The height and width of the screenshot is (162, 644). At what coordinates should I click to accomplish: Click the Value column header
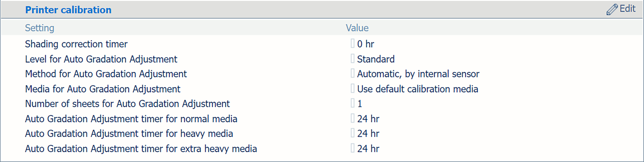357,28
